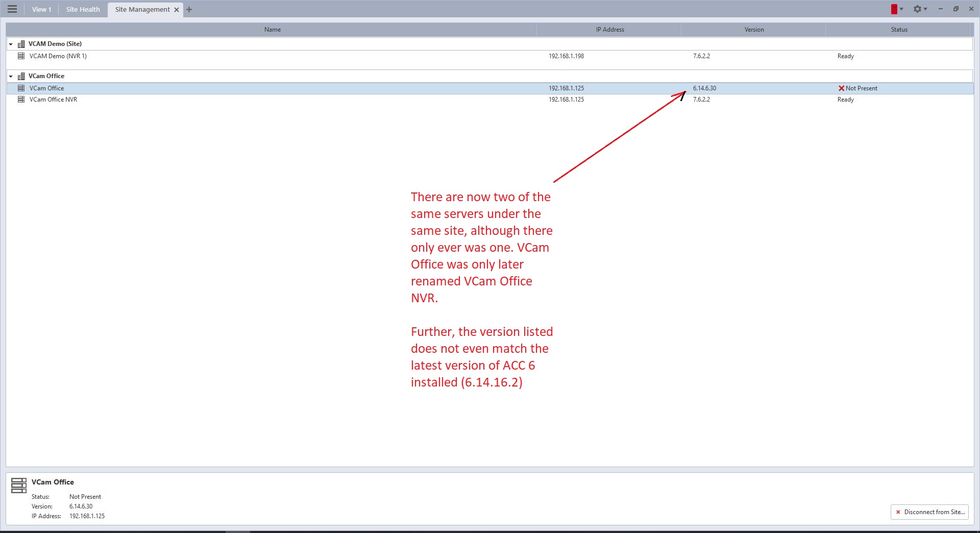Open a new tab with plus icon
Viewport: 980px width, 533px height.
click(x=189, y=9)
